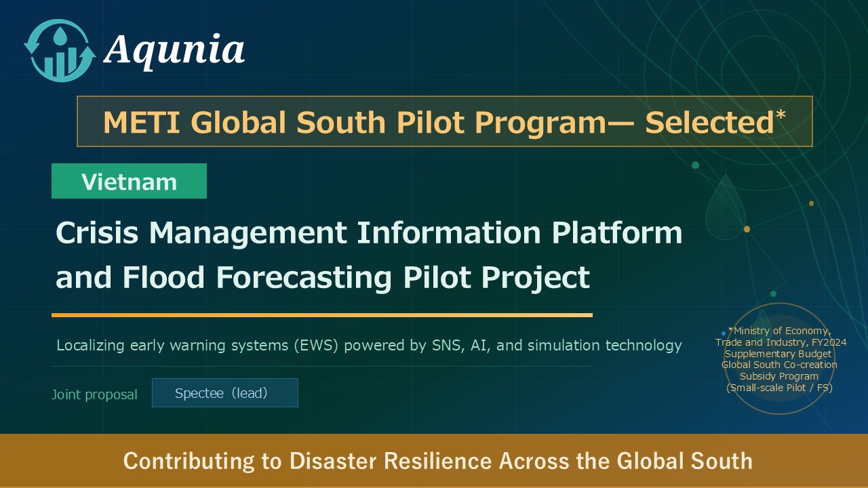Click the orange divider line under the title

tap(322, 315)
